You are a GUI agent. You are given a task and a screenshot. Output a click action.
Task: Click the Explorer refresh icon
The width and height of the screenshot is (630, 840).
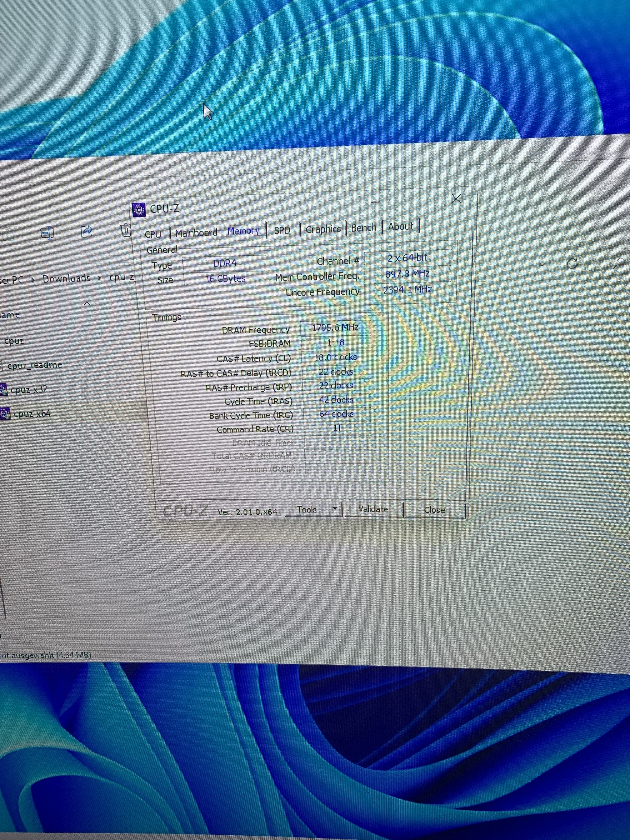(572, 264)
